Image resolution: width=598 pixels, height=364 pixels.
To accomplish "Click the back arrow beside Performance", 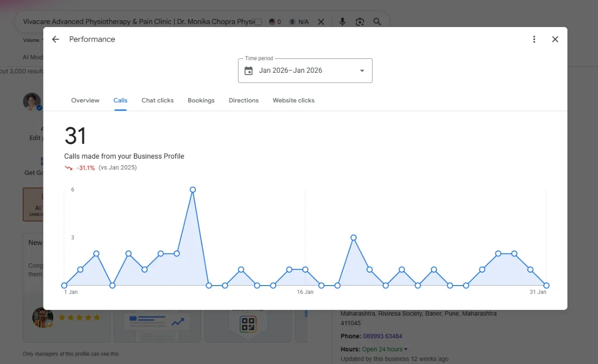I will [x=56, y=39].
